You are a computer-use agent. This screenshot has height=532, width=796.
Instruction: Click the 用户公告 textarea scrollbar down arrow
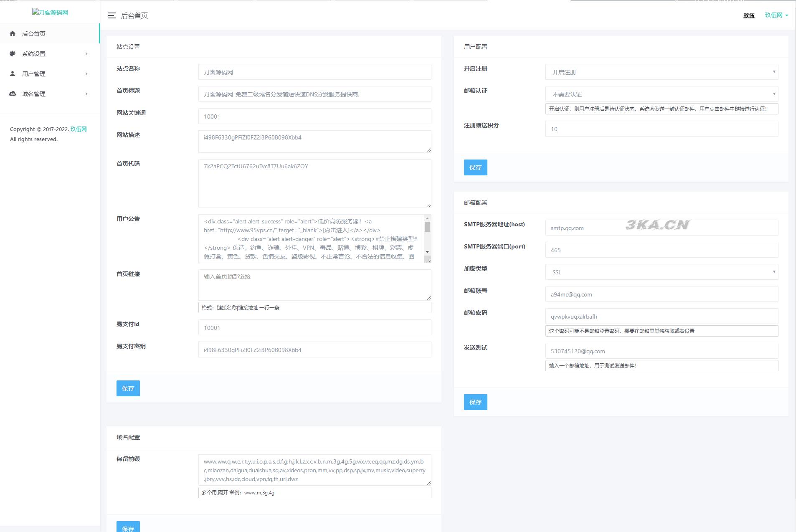pos(427,251)
